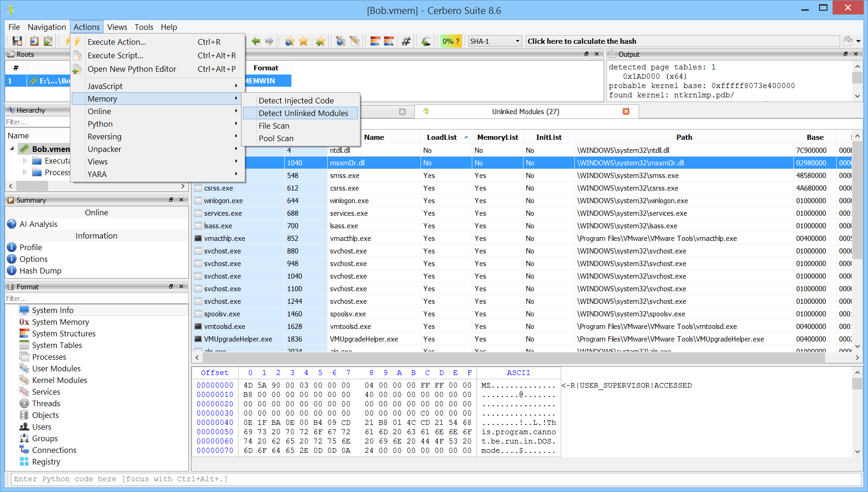Select Pool Scan in the Memory submenu
868x492 pixels.
[276, 138]
